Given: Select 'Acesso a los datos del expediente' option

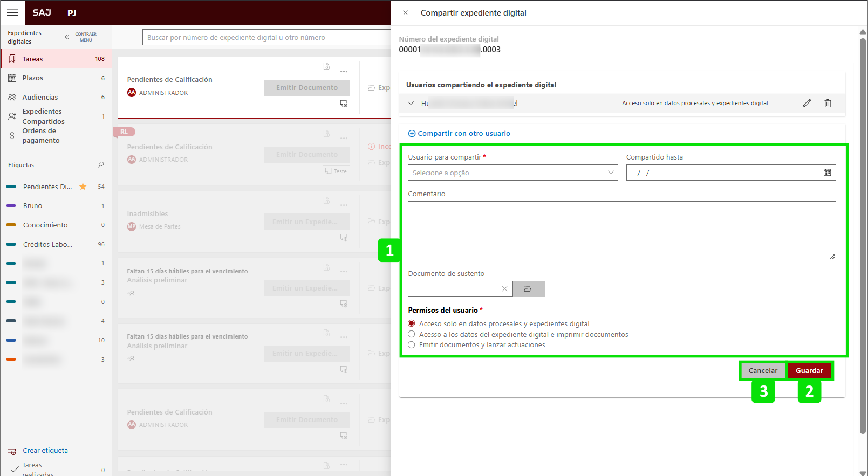Looking at the screenshot, I should [x=412, y=334].
